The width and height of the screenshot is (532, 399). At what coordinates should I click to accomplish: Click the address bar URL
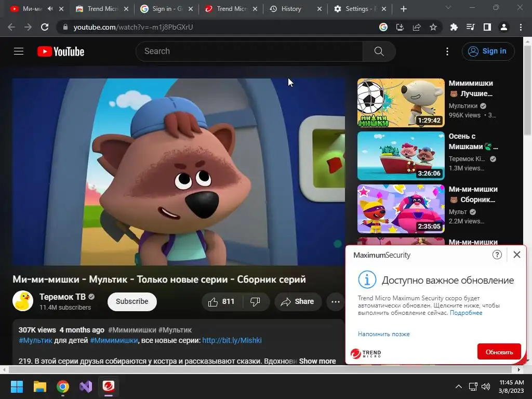tap(133, 27)
